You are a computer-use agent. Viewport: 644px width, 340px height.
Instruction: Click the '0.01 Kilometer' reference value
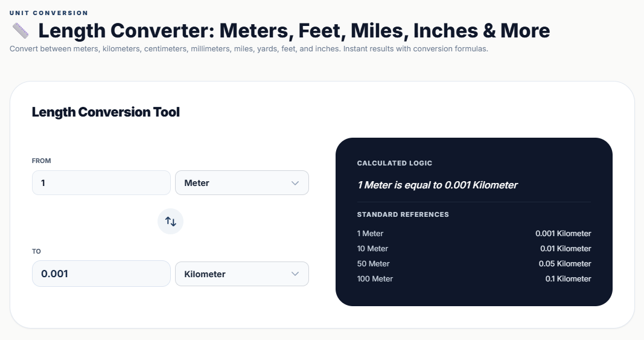coord(566,249)
